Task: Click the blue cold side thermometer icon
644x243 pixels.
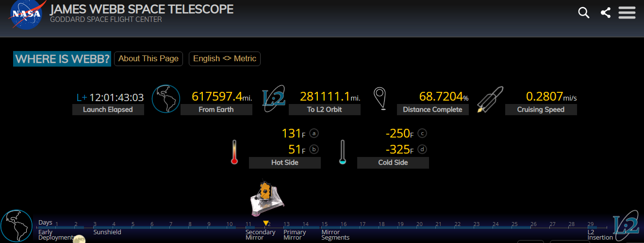Action: pyautogui.click(x=343, y=152)
